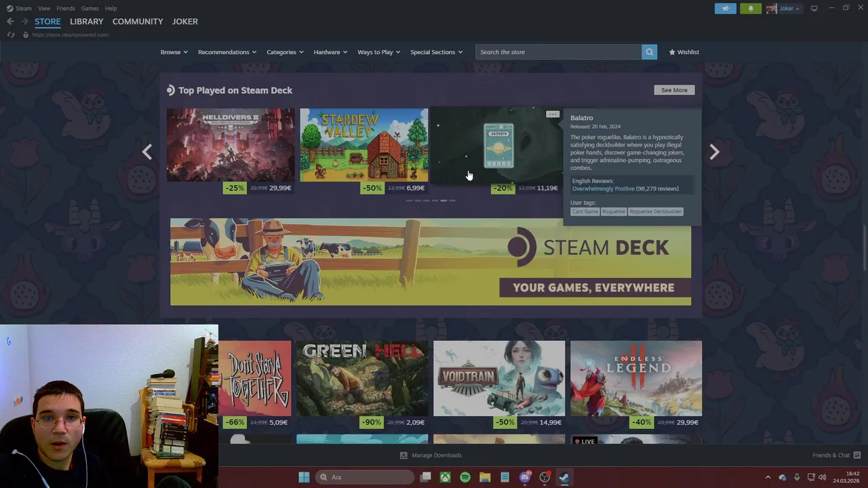Click the See More button
Viewport: 868px width, 488px height.
(x=674, y=90)
